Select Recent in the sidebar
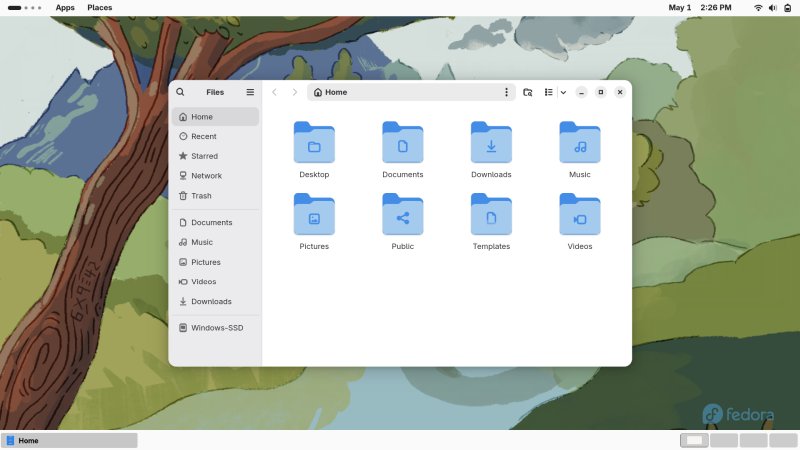This screenshot has height=450, width=800. tap(215, 136)
